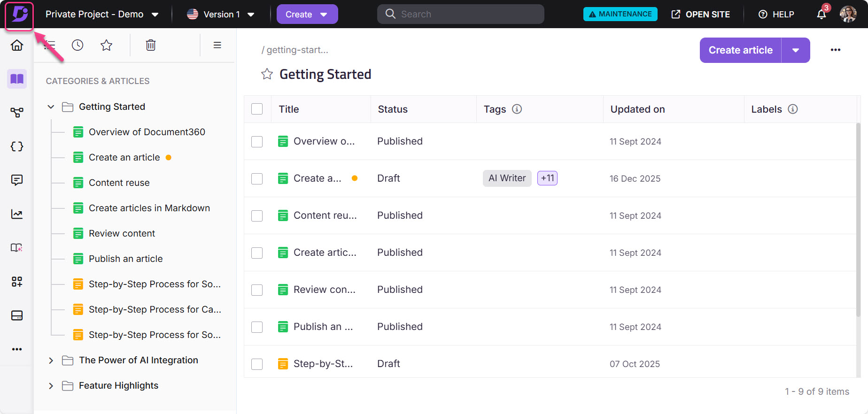868x414 pixels.
Task: Check the Create artic... row checkbox
Action: pos(257,253)
